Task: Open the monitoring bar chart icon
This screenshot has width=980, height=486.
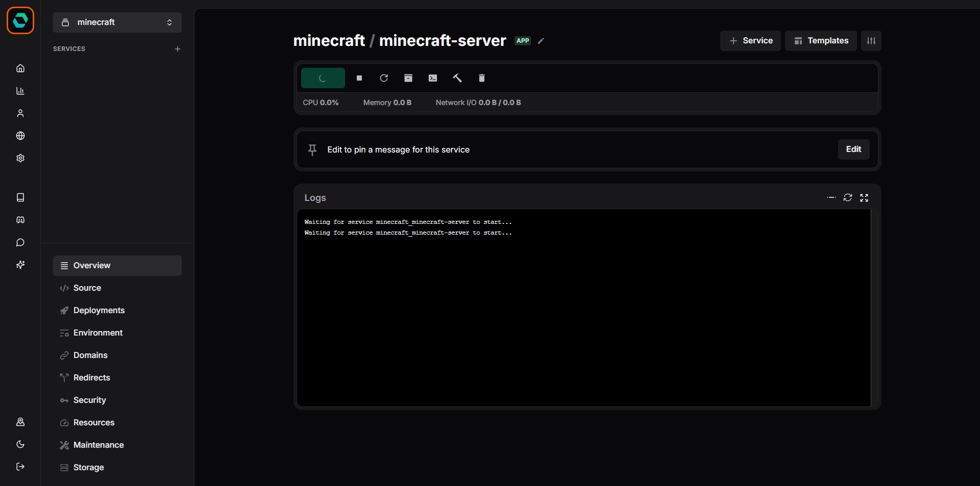Action: click(20, 91)
